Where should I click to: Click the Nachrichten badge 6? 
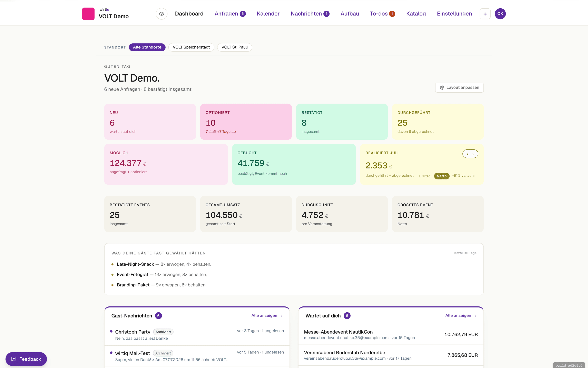[326, 14]
